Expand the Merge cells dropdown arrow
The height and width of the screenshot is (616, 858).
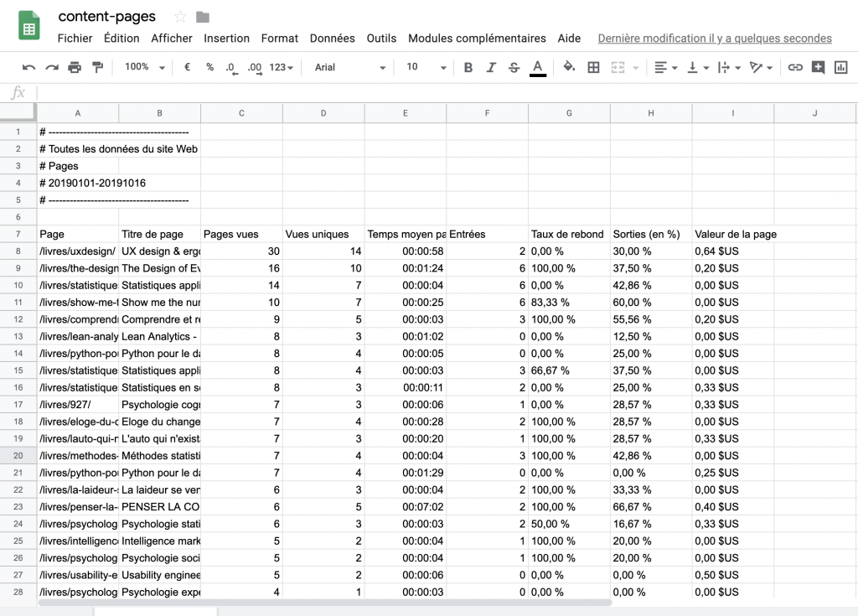click(x=636, y=68)
